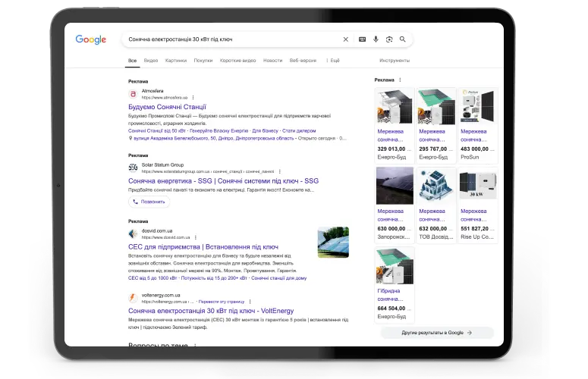Select the Все results tab

coord(132,61)
